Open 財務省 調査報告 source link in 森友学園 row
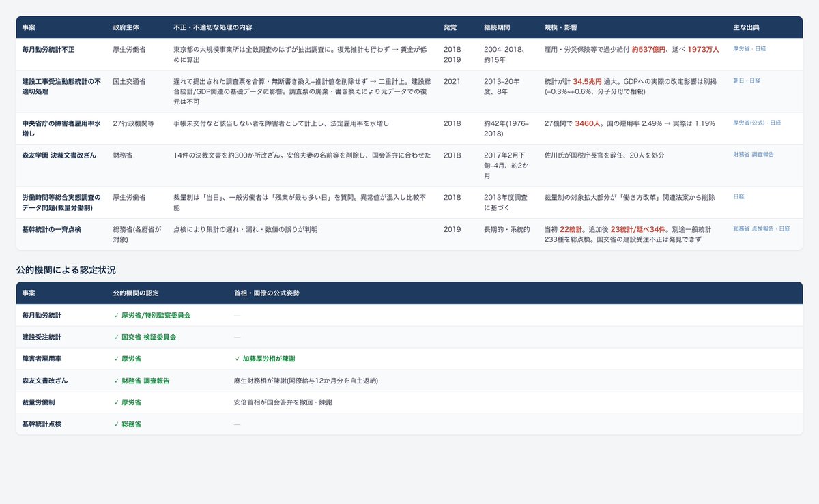 (x=753, y=154)
